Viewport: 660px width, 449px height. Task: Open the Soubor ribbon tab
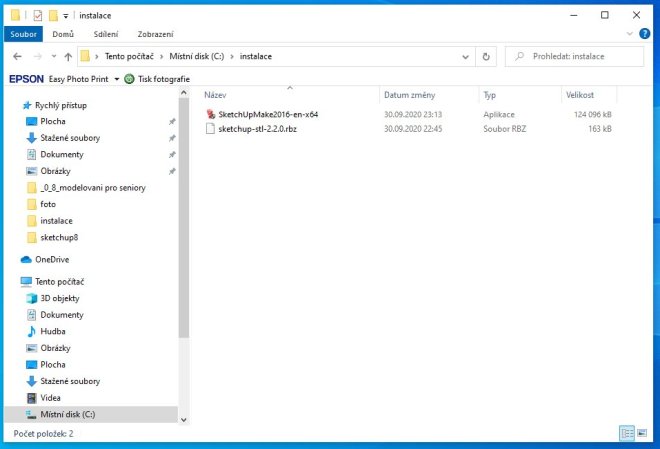pos(23,34)
